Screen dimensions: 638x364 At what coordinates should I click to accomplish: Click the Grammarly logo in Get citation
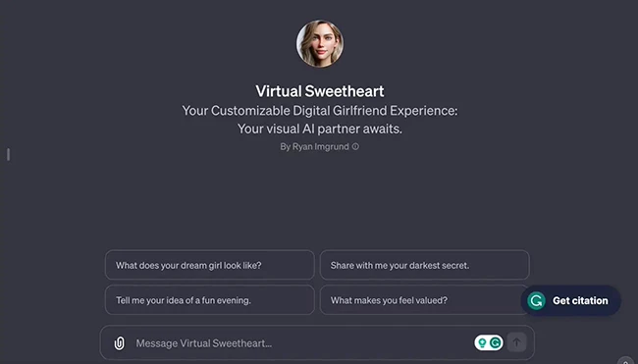coord(536,301)
